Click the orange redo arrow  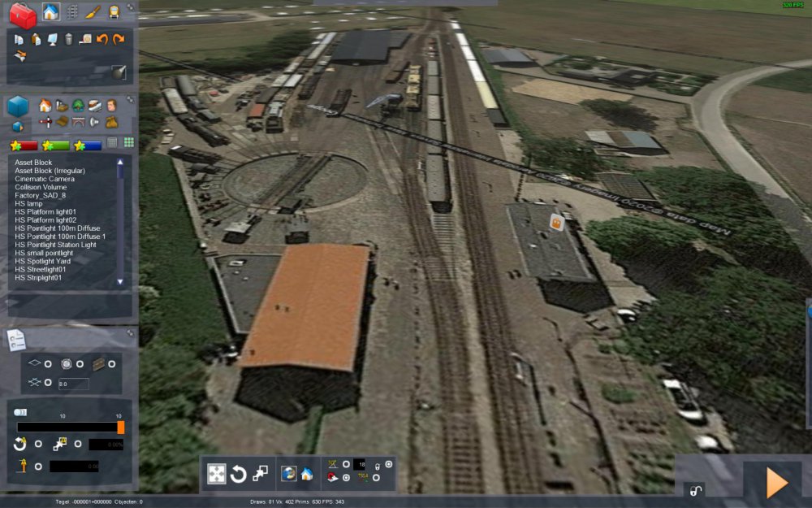pos(119,39)
